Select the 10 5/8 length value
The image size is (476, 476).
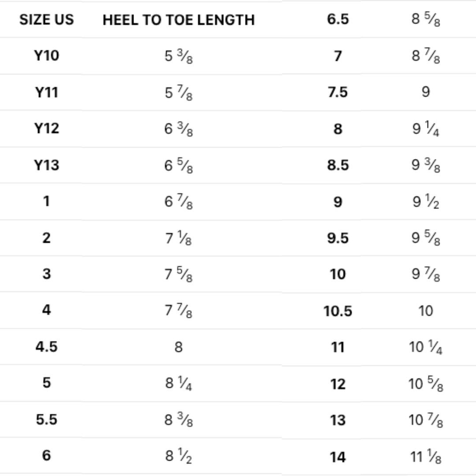(x=425, y=384)
